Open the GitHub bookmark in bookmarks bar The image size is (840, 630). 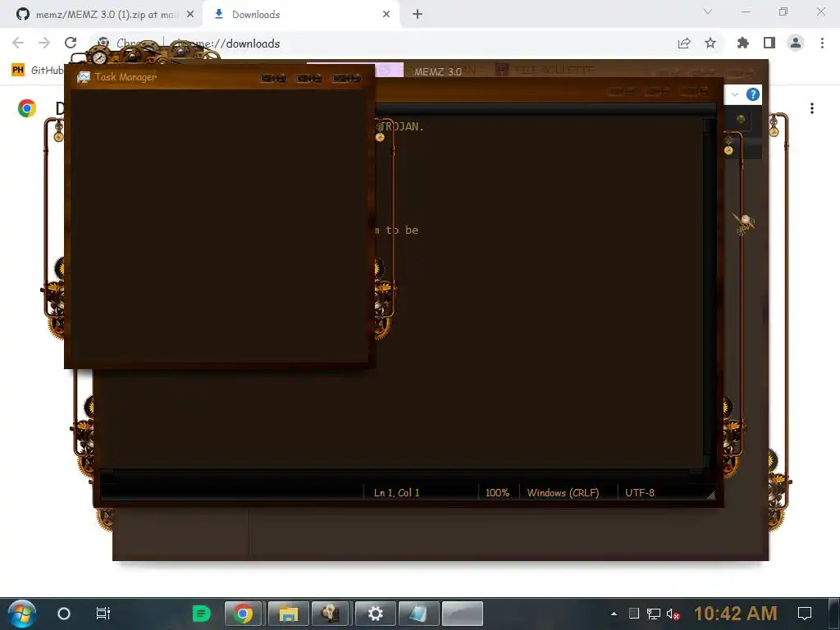38,71
